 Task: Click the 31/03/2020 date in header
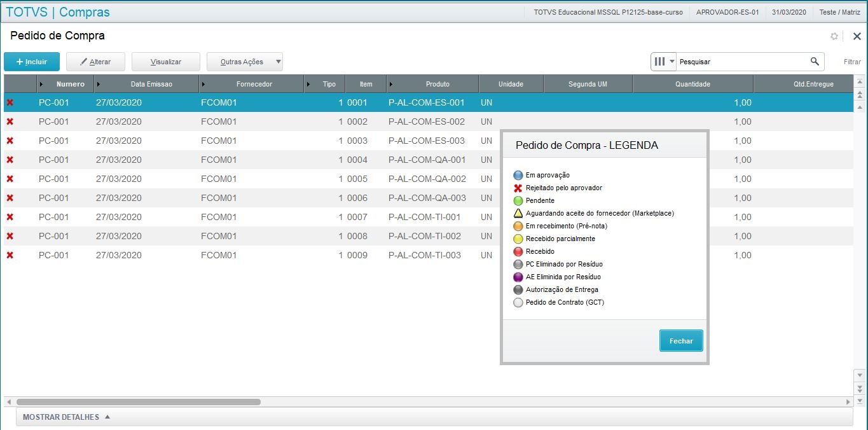(789, 12)
